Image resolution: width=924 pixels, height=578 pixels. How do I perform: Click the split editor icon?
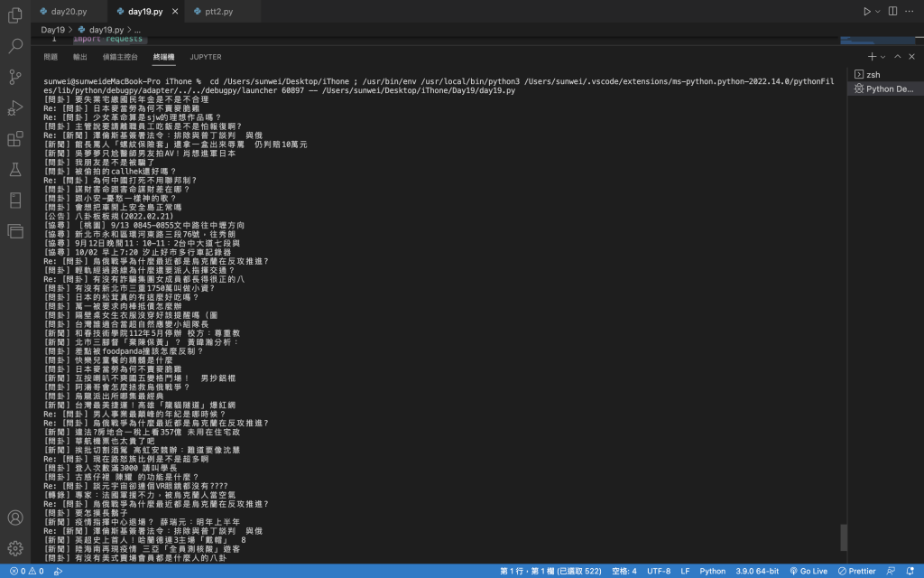(892, 11)
